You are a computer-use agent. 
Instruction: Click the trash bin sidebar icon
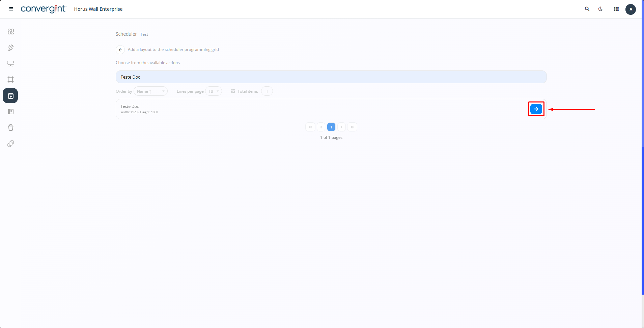11,127
